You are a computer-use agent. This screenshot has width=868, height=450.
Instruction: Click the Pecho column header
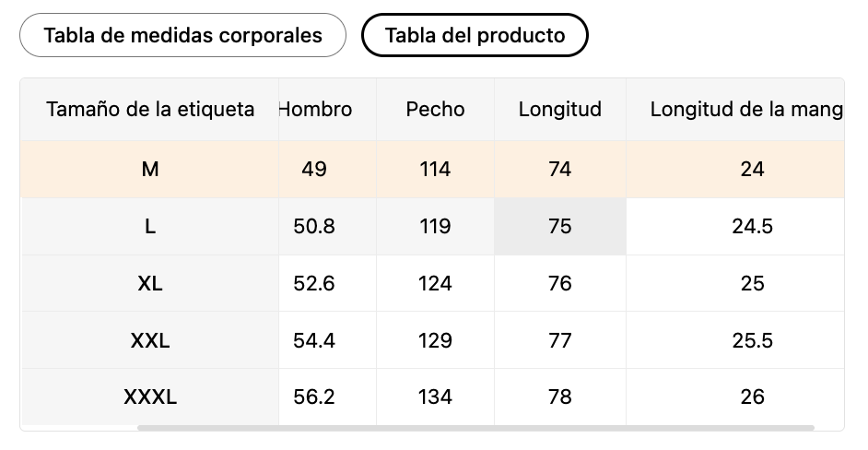click(x=435, y=109)
